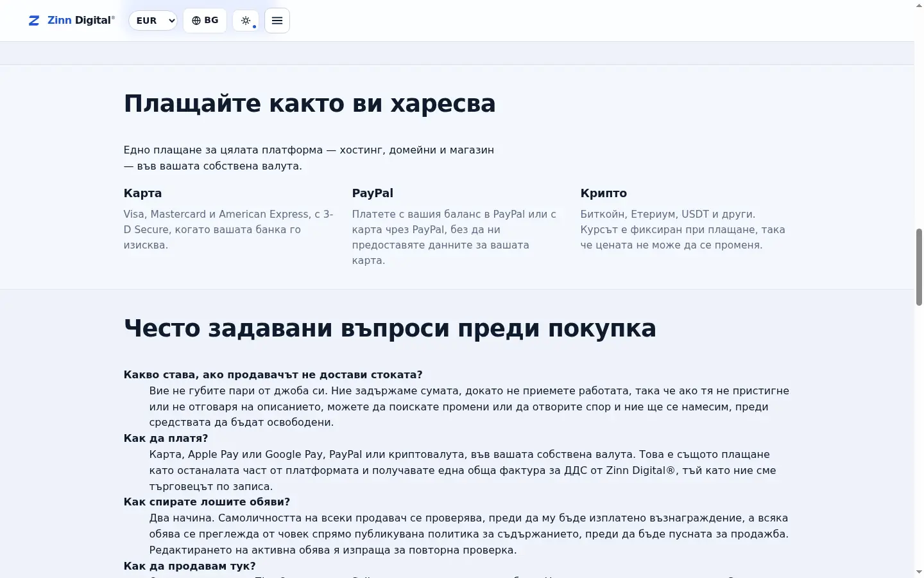Click the heading 'Плащайте както ви харесва'
This screenshot has height=578, width=924.
pos(309,103)
